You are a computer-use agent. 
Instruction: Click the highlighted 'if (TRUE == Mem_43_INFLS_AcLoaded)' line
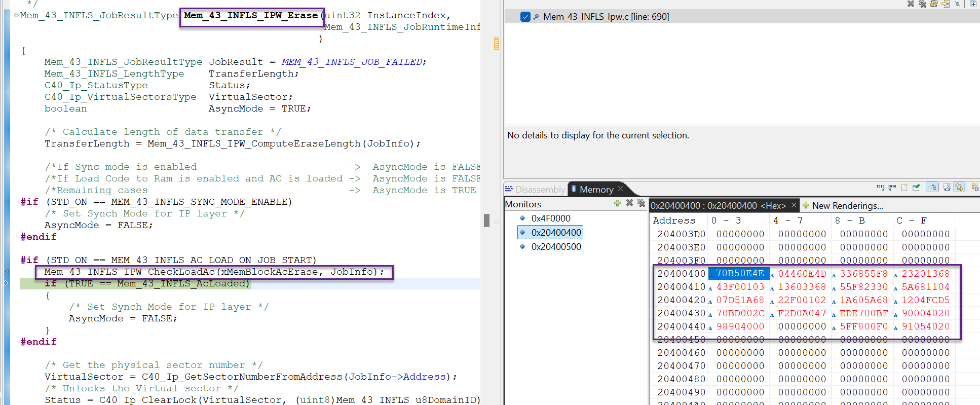[x=147, y=284]
